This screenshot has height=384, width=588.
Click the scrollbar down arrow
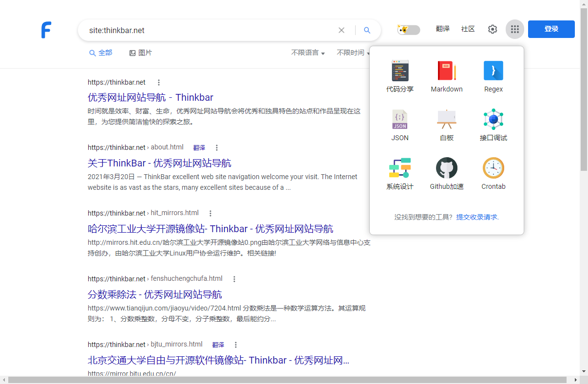(584, 372)
